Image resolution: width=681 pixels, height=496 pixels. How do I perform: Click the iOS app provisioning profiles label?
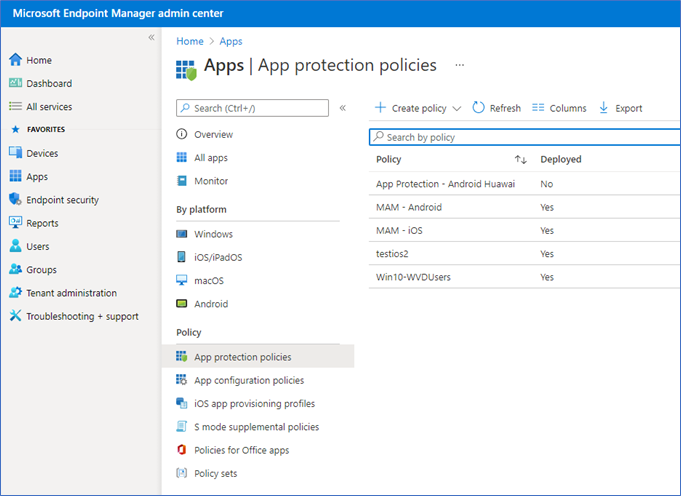coord(255,403)
